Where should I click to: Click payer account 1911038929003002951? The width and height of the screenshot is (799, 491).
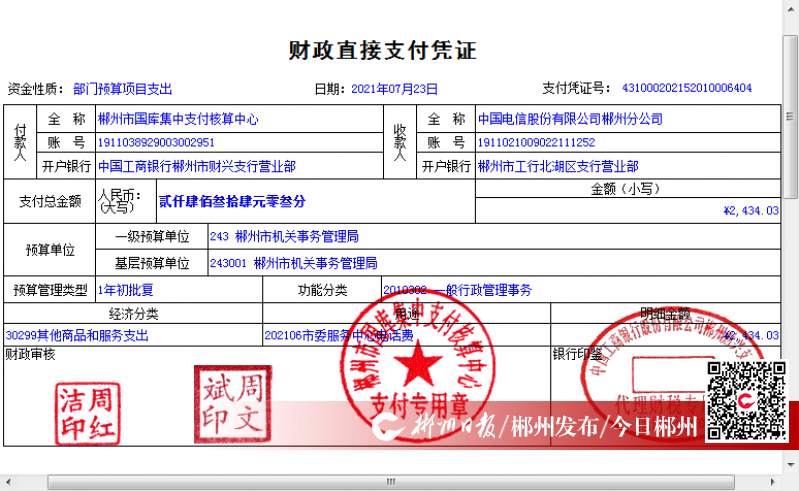pos(156,143)
